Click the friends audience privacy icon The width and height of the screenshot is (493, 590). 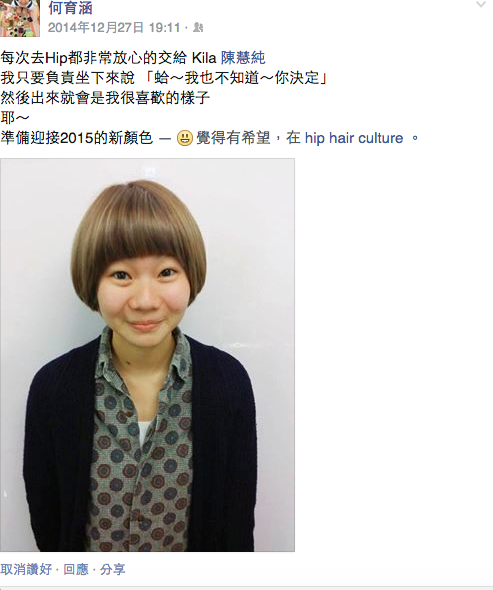point(198,27)
